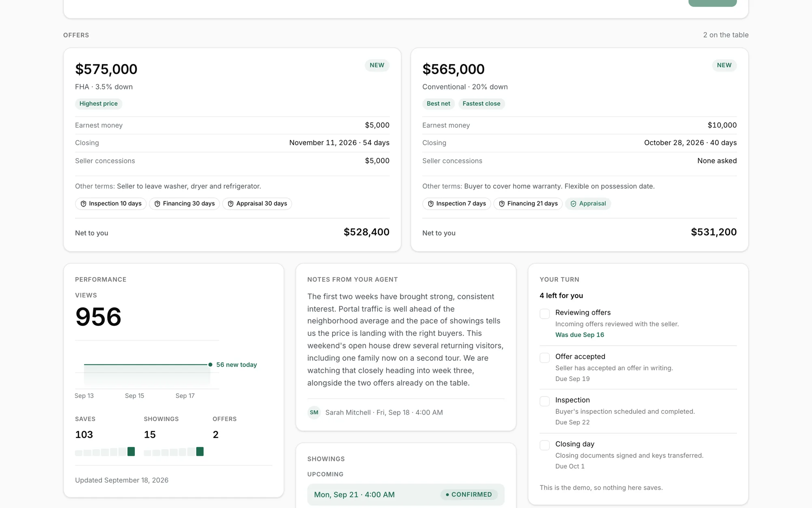
Task: Click the '2 on the table' text
Action: tap(726, 35)
